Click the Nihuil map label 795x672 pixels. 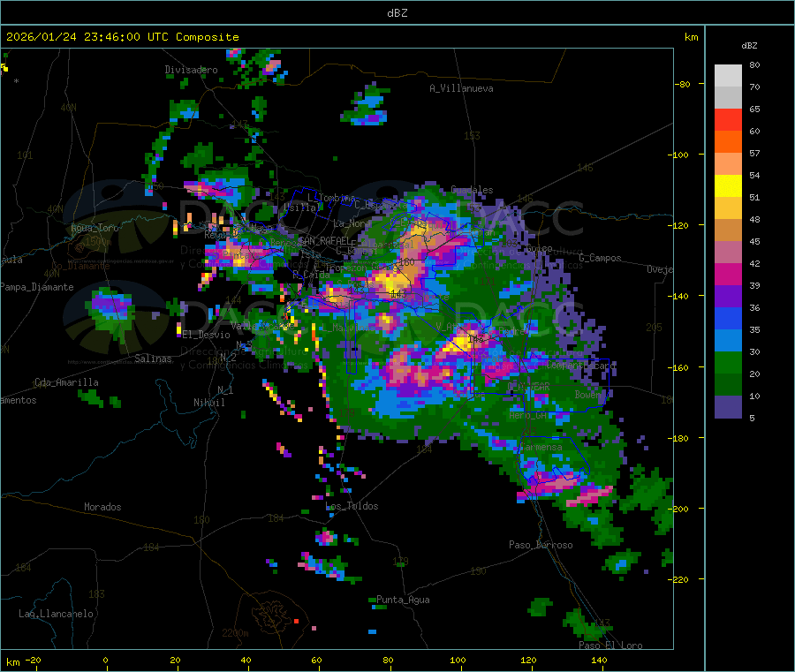208,403
